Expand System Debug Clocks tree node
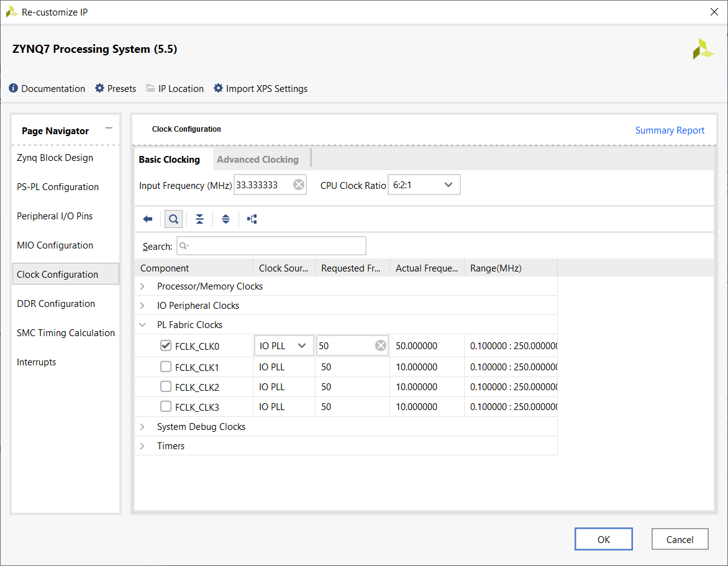The image size is (728, 566). click(x=142, y=427)
